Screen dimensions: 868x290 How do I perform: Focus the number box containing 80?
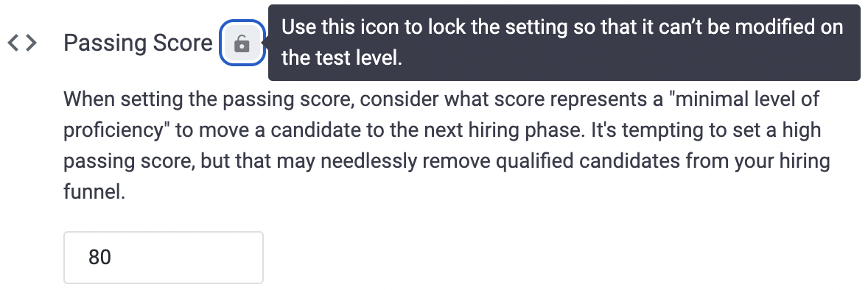pos(164,258)
